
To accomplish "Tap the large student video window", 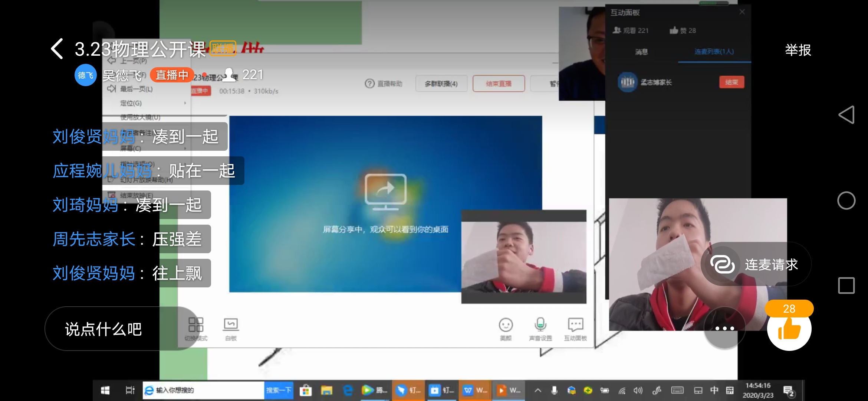I will (x=698, y=264).
